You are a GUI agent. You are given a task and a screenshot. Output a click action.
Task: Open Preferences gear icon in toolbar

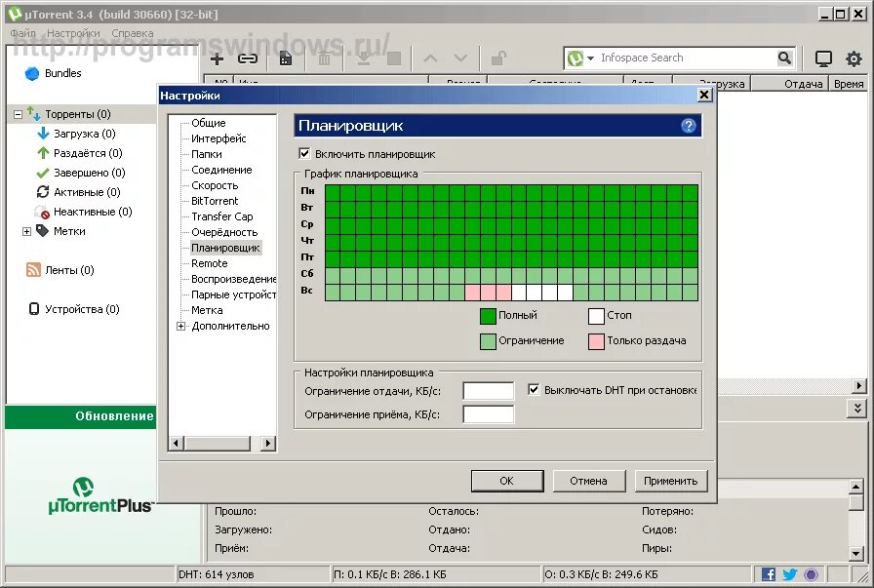[x=854, y=58]
